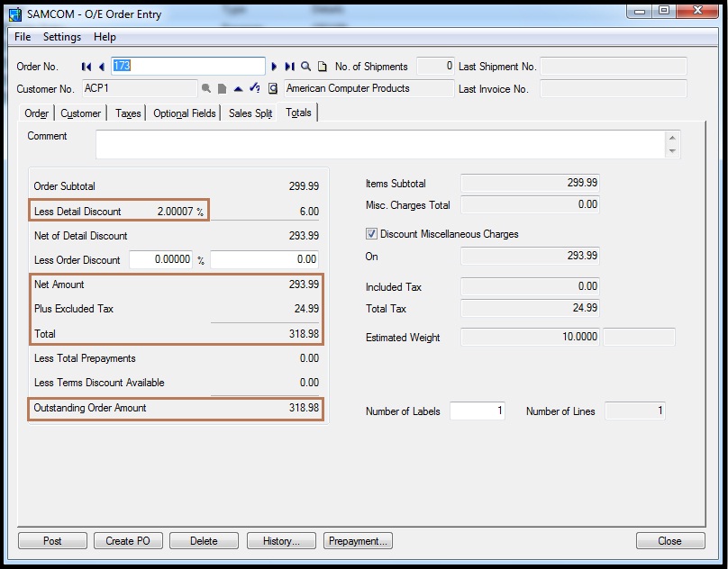Viewport: 728px width, 569px height.
Task: Select the Totals tab
Action: [x=298, y=113]
